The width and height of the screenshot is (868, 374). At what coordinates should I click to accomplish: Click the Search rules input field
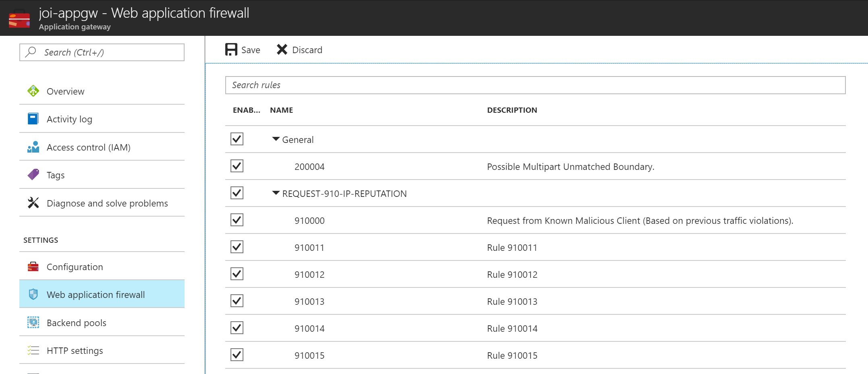pos(535,85)
